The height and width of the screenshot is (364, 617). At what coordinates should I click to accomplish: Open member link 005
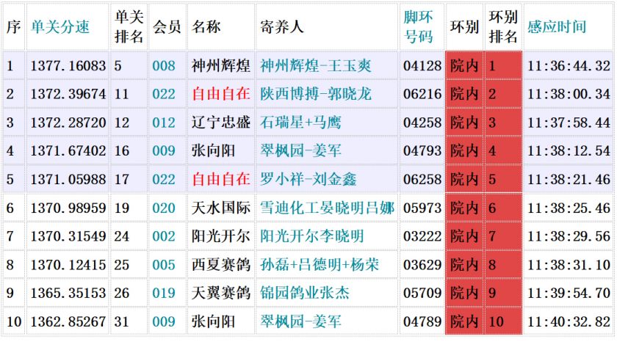pyautogui.click(x=164, y=264)
